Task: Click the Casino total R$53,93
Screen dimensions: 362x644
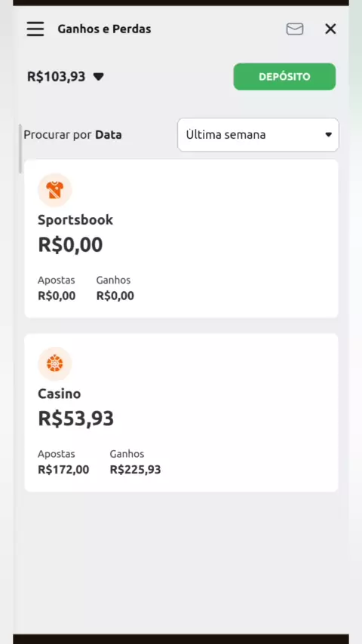Action: [75, 419]
